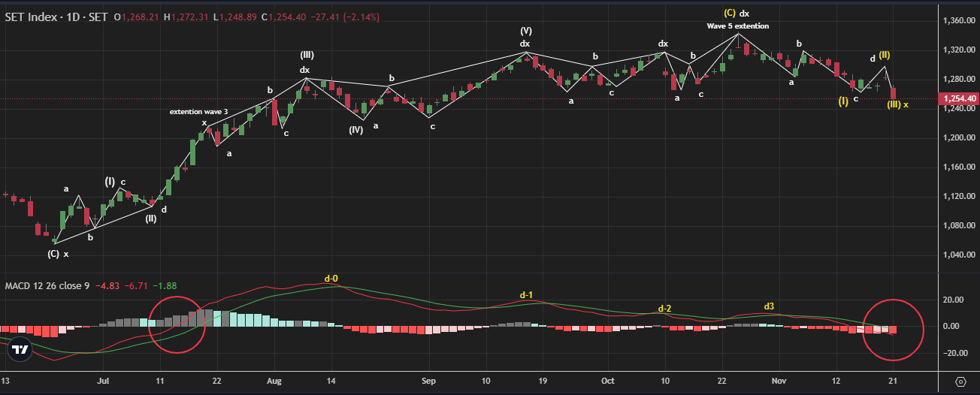Open chart settings hexagon gear icon
980x395 pixels.
(x=960, y=382)
